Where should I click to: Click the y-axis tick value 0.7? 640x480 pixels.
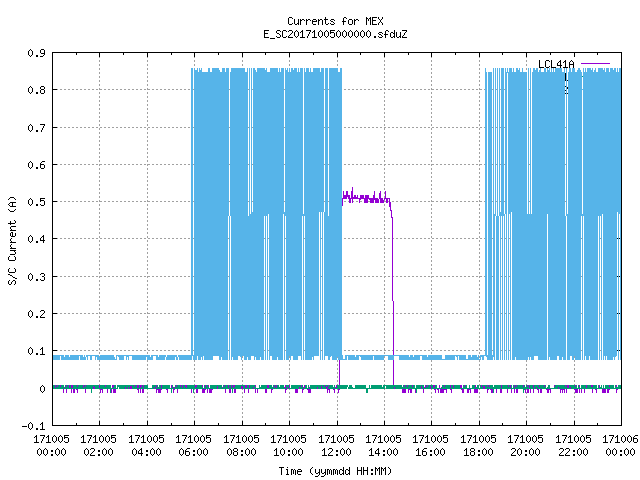click(x=36, y=128)
